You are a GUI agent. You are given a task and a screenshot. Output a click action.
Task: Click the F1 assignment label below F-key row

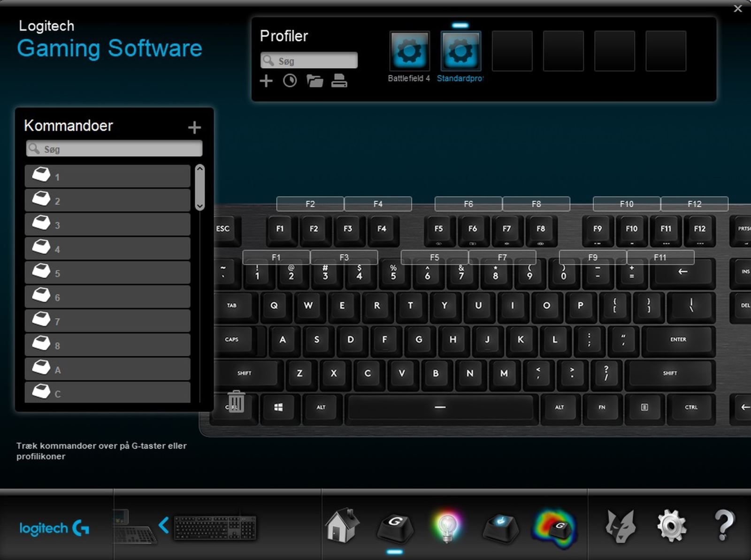(x=276, y=257)
